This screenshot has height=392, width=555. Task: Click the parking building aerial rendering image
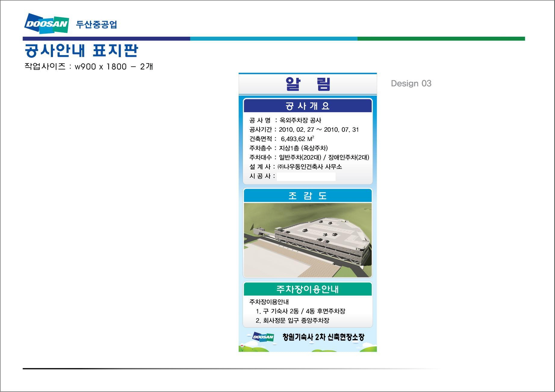tap(307, 240)
